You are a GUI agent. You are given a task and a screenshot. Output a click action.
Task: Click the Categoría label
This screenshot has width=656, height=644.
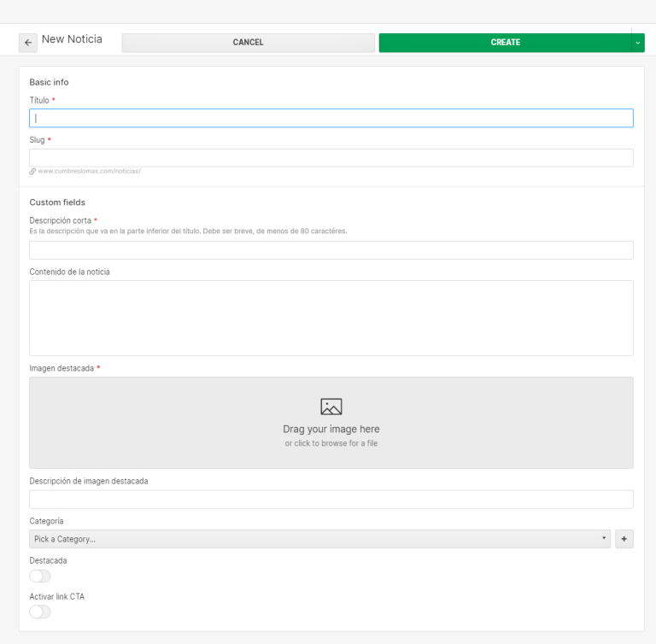tap(46, 521)
